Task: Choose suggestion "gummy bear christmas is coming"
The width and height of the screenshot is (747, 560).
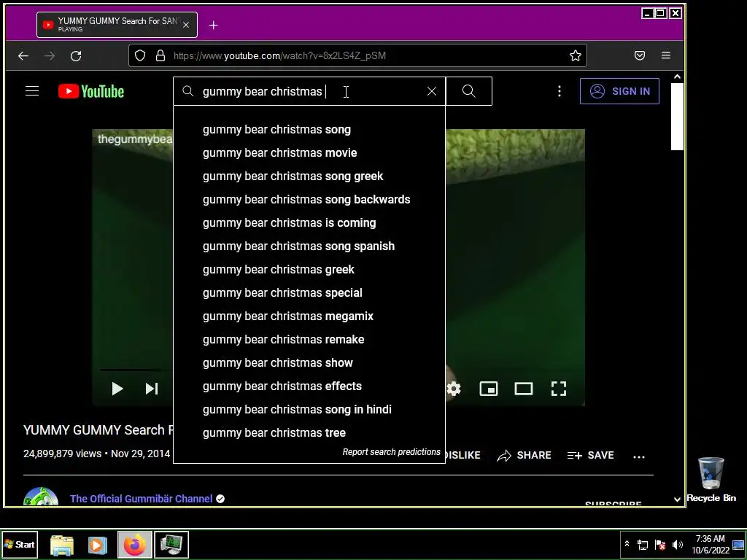Action: 309,223
